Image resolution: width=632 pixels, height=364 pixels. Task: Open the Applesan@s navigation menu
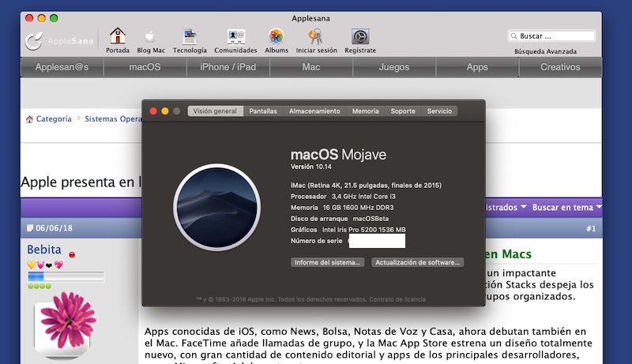pos(62,67)
